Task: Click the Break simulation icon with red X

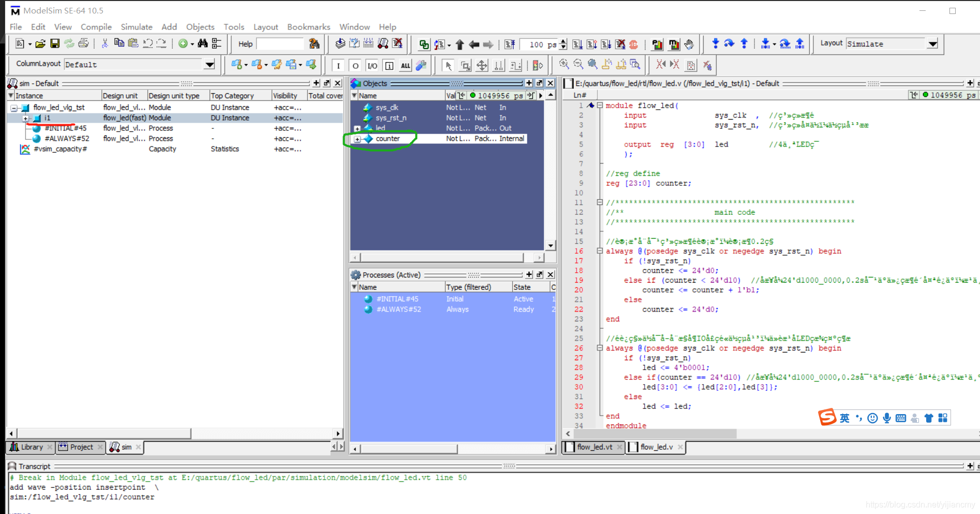Action: click(397, 44)
